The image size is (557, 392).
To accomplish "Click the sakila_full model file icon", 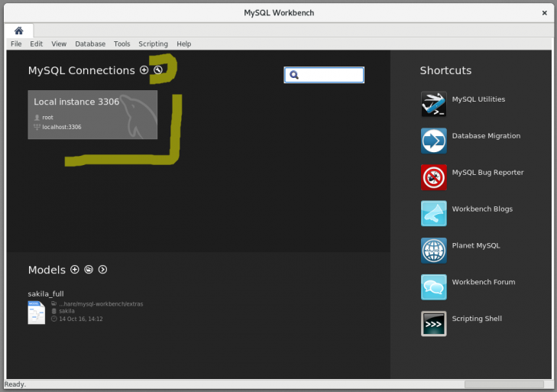I will pos(37,313).
